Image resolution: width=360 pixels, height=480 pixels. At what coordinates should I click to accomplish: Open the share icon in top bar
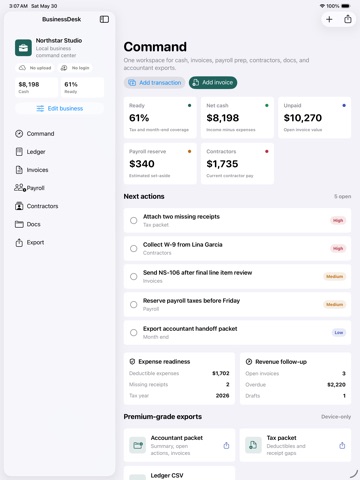[x=348, y=19]
